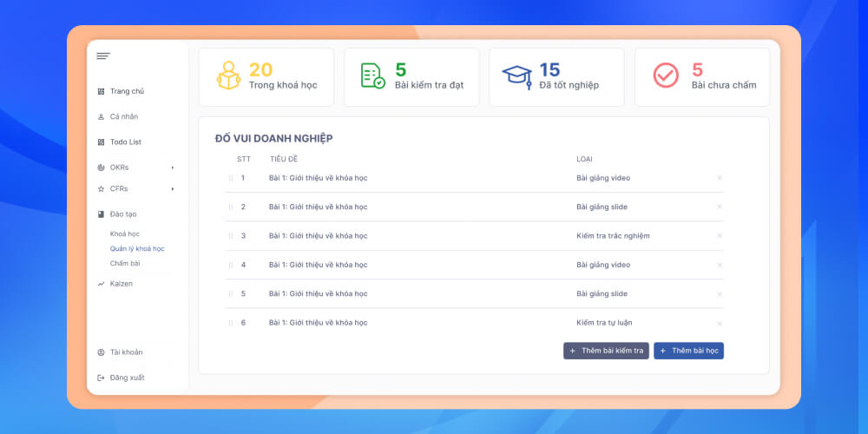868x434 pixels.
Task: Click the drag handle of row 3
Action: point(231,236)
